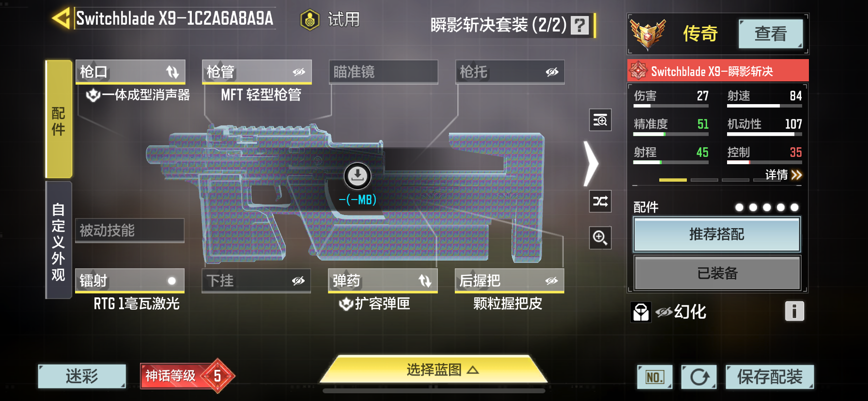The height and width of the screenshot is (401, 868).
Task: Click the download icon on the weapon
Action: click(357, 176)
